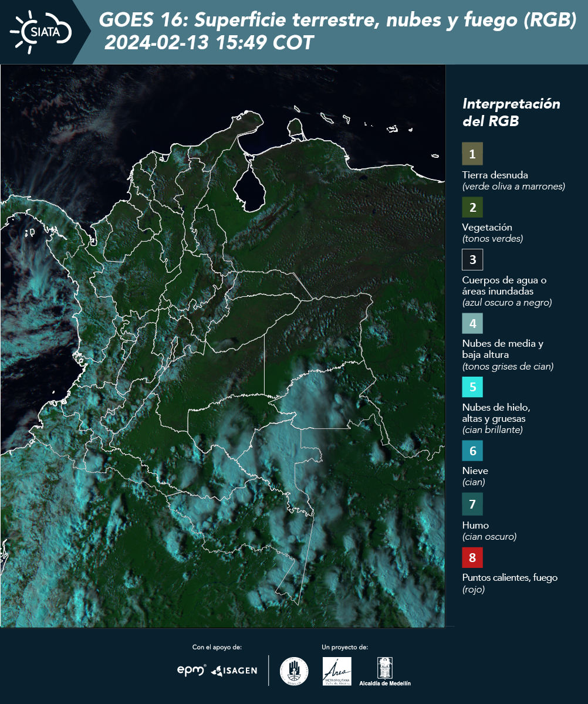
Task: Click 'Puntos calientes, fuego' label
Action: [x=510, y=577]
